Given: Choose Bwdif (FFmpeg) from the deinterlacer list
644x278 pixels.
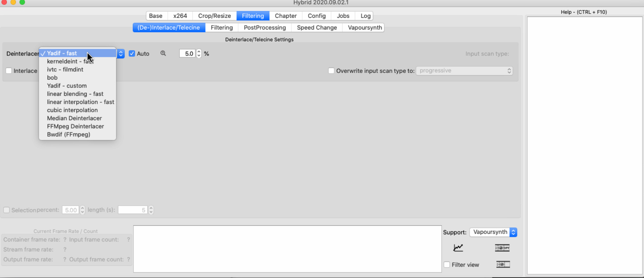Looking at the screenshot, I should click(x=68, y=134).
